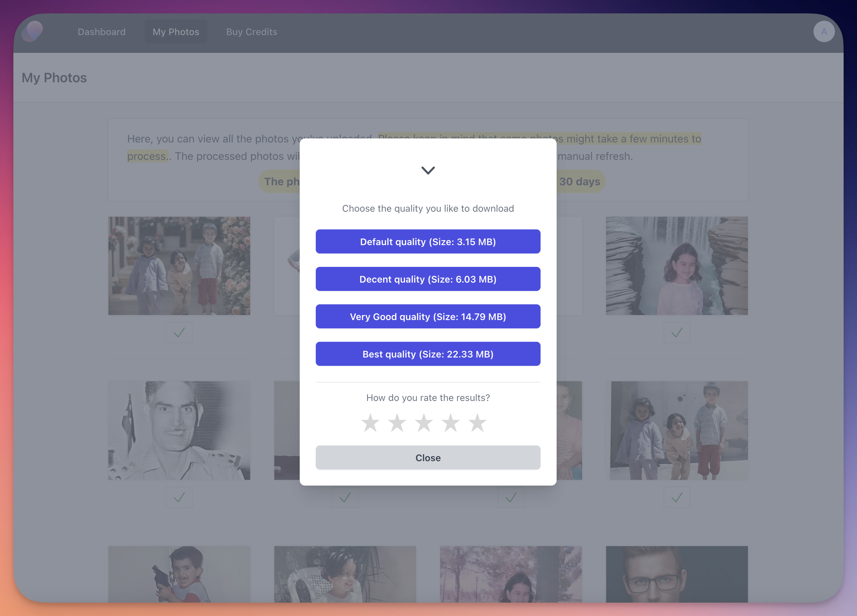The height and width of the screenshot is (616, 857).
Task: Close the download quality dialog
Action: (428, 458)
